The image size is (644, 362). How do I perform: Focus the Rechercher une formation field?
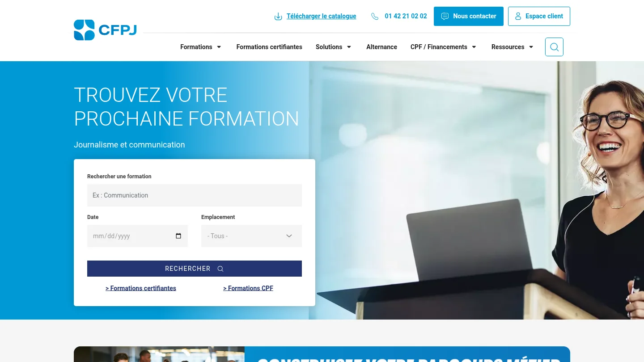click(x=195, y=195)
